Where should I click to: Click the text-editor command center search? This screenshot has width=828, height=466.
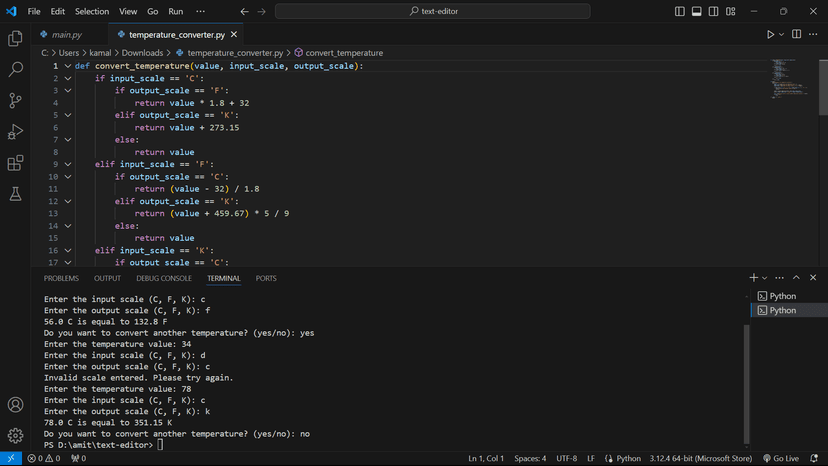432,11
